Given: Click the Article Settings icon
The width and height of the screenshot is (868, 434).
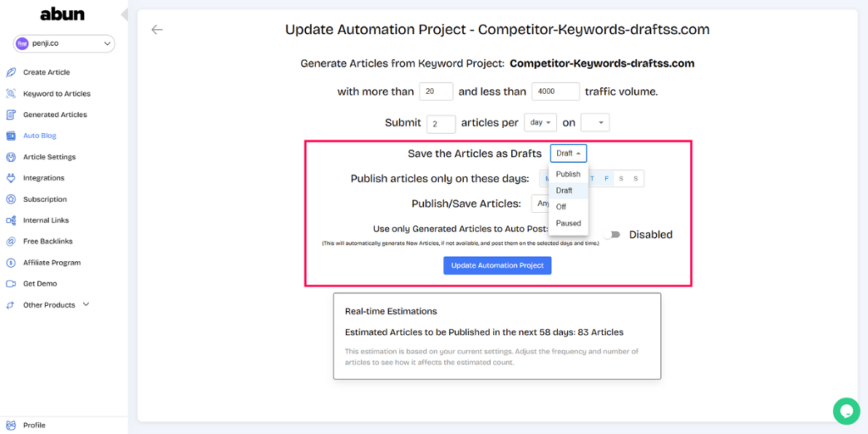Looking at the screenshot, I should tap(10, 157).
